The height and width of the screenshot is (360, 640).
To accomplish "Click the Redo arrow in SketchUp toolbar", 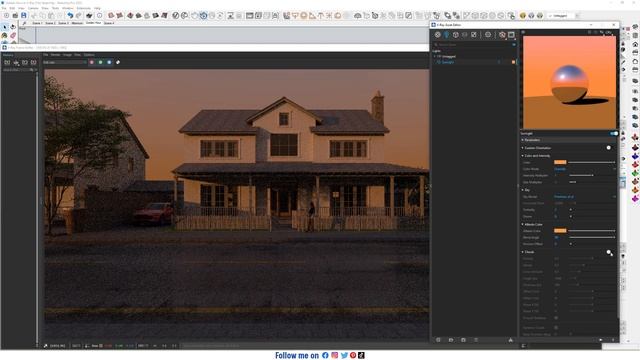I will pyautogui.click(x=79, y=16).
